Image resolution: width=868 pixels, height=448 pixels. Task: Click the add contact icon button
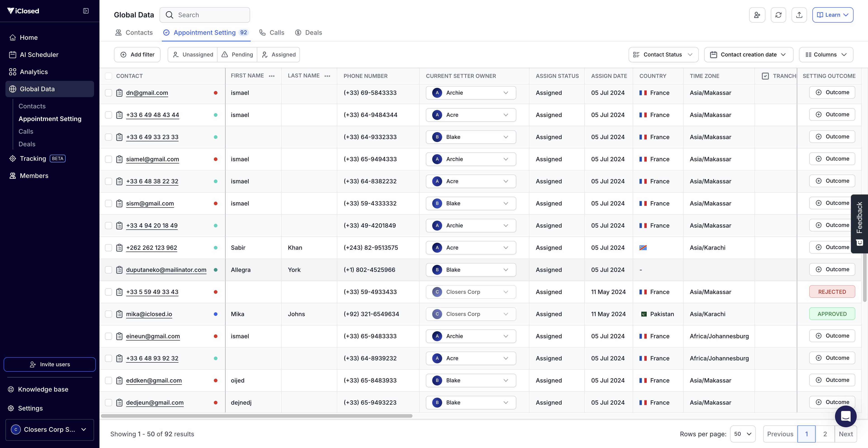click(757, 15)
